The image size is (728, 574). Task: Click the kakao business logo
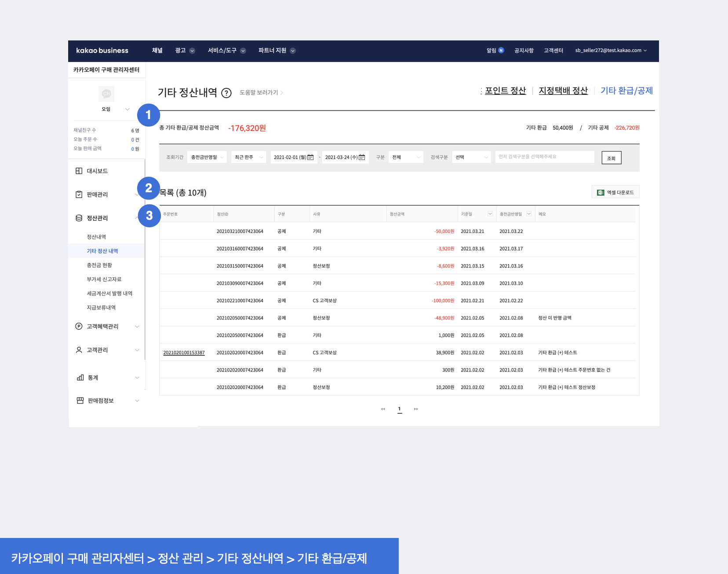[102, 51]
